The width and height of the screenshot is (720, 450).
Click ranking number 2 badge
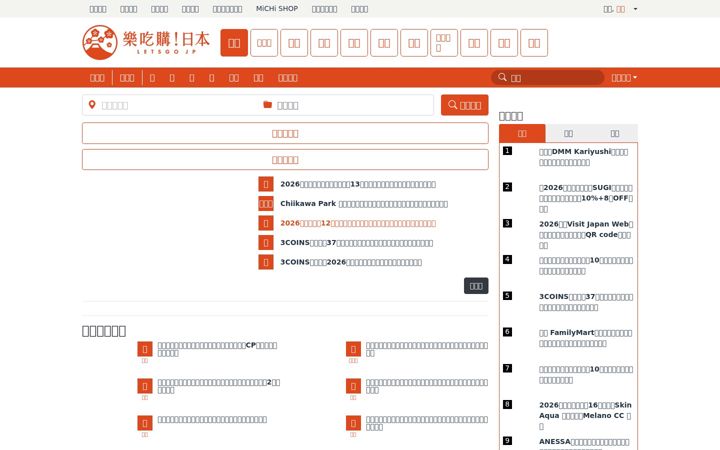507,187
